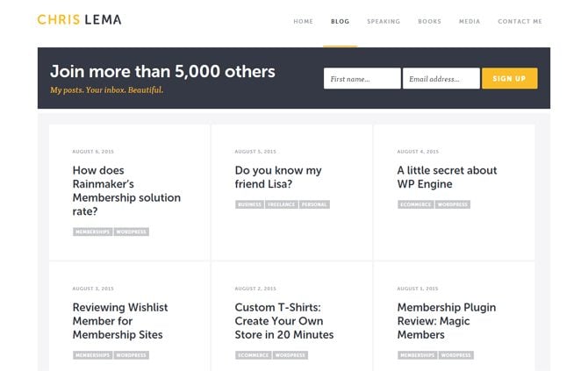Open A little secret about WP Engine
The image size is (588, 371).
pos(447,177)
